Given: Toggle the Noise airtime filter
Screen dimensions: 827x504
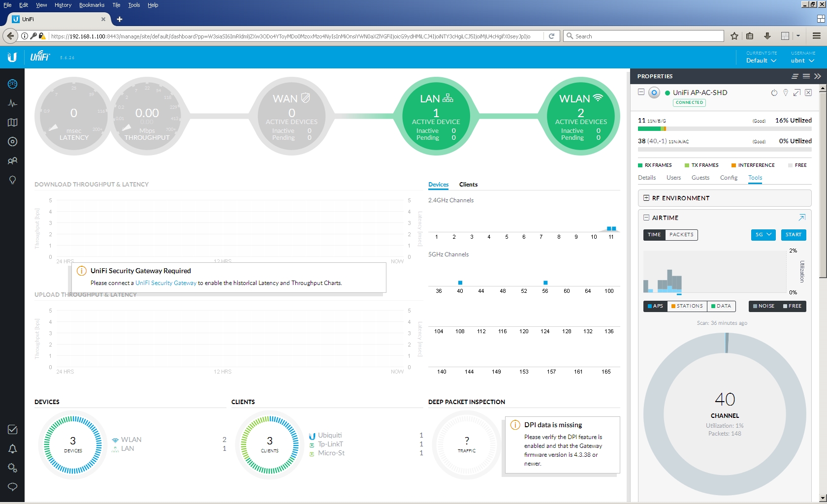Looking at the screenshot, I should click(x=763, y=306).
